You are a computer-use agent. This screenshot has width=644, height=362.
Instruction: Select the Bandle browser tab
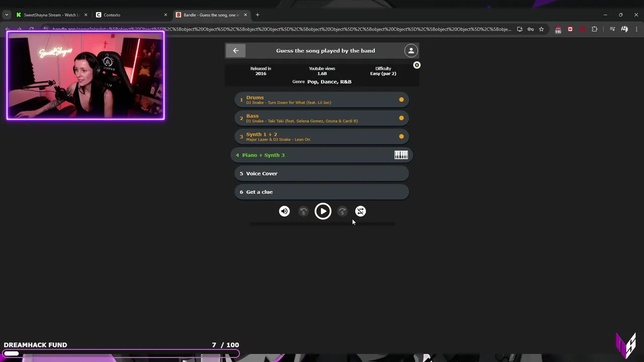211,15
